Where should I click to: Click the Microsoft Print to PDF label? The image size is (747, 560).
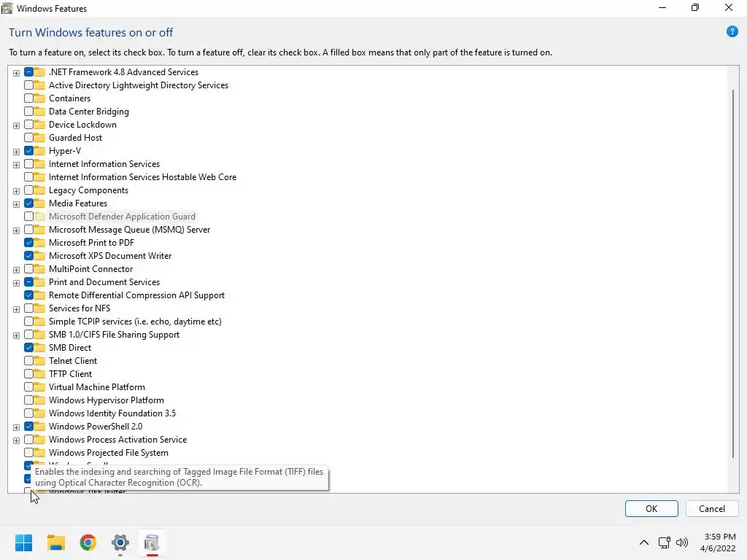click(91, 243)
